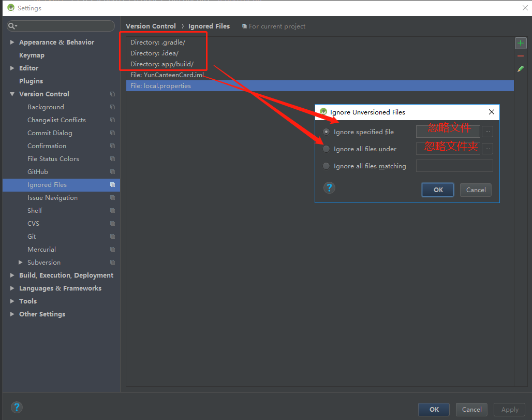Browse files with the ellipsis next to Ignore specified file
532x420 pixels.
pos(487,132)
